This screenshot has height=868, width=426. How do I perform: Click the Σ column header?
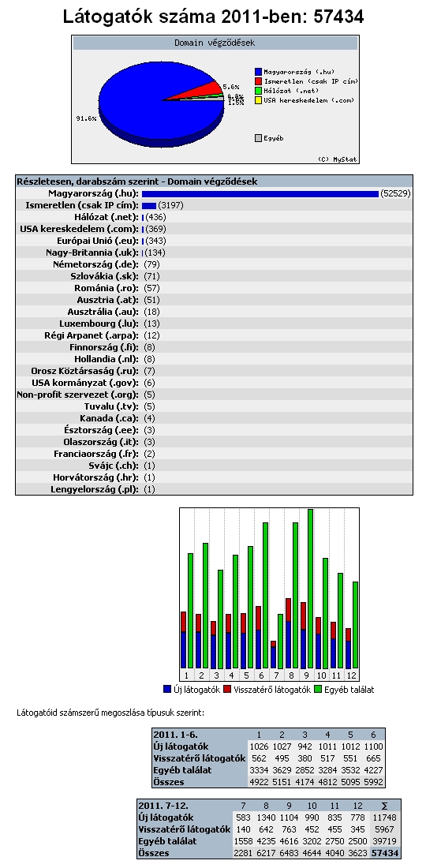pyautogui.click(x=384, y=805)
